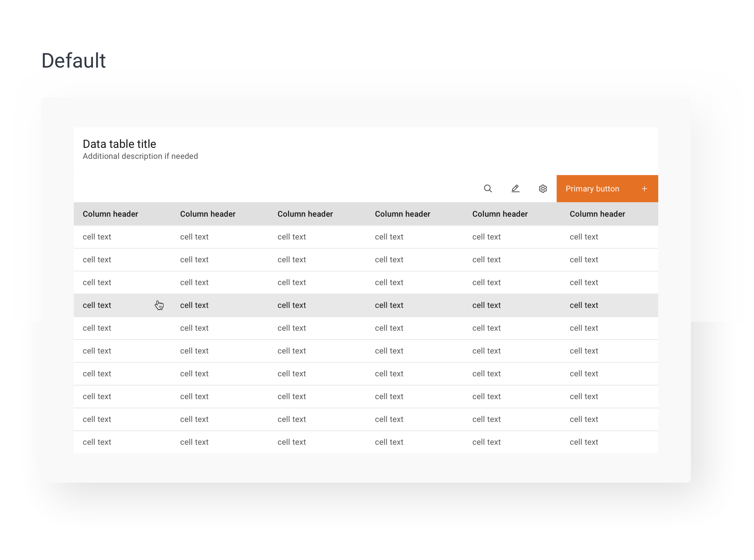Select the second Column header

208,214
